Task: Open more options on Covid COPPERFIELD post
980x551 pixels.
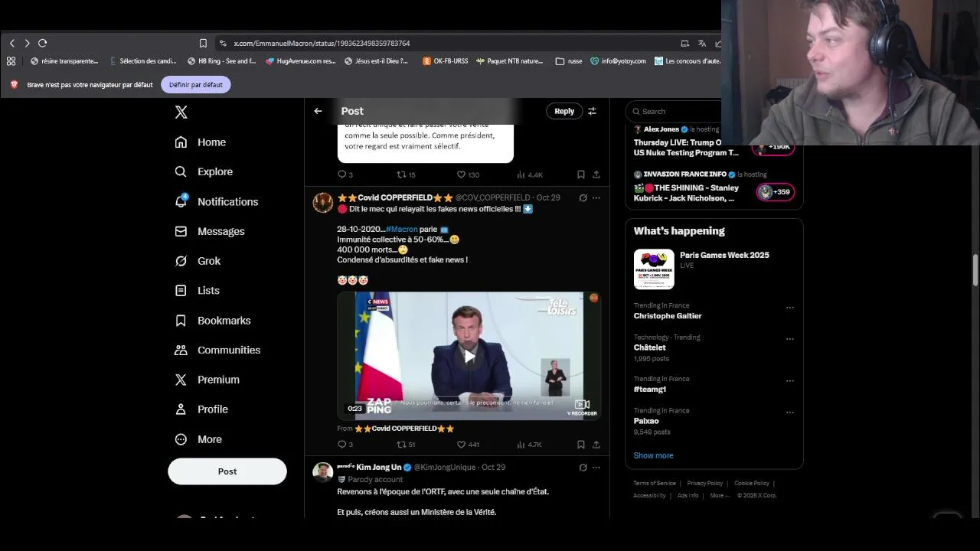Action: [x=596, y=197]
